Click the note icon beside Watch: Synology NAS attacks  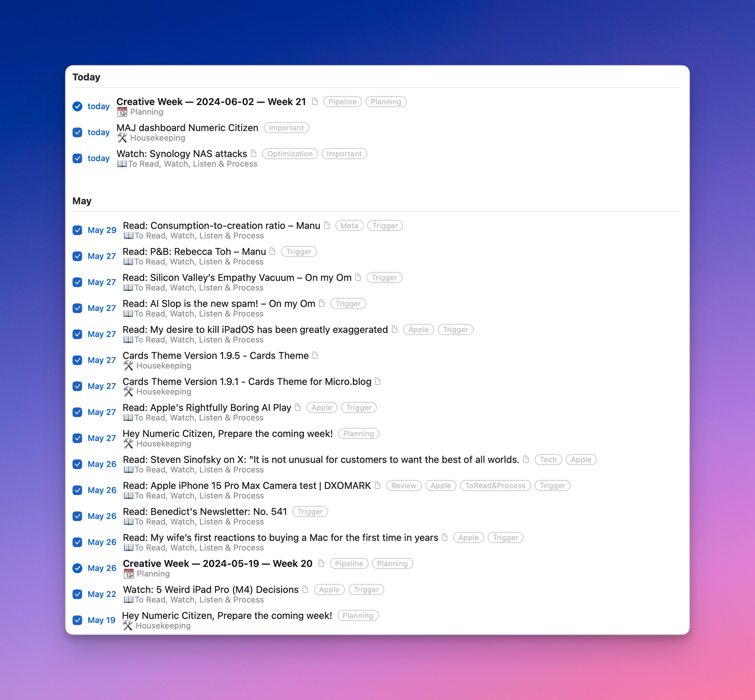tap(254, 154)
